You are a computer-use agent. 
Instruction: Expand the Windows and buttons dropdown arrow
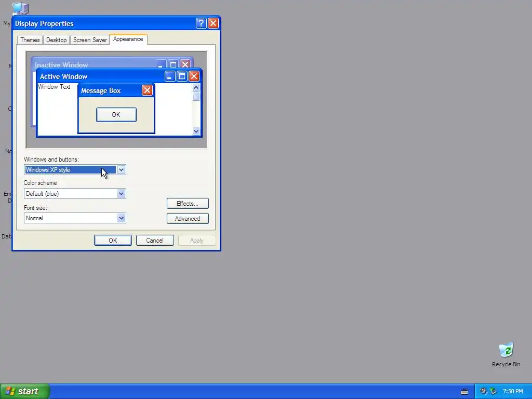[121, 170]
